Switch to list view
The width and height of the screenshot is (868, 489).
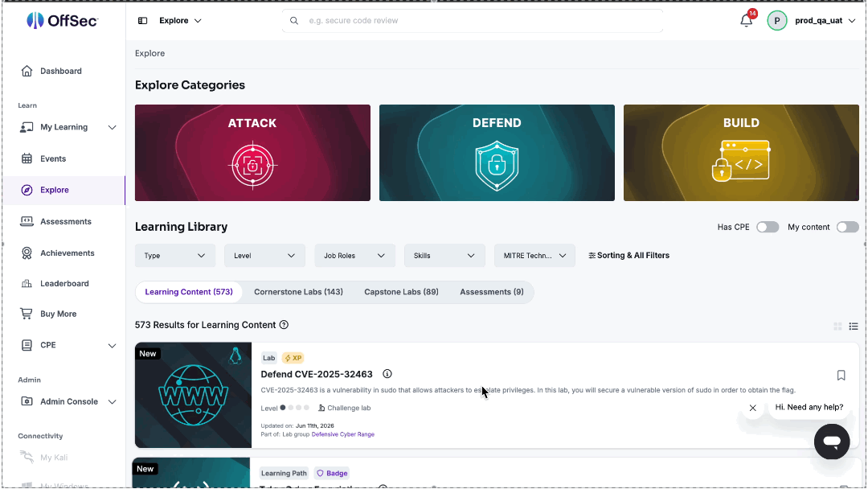click(853, 327)
